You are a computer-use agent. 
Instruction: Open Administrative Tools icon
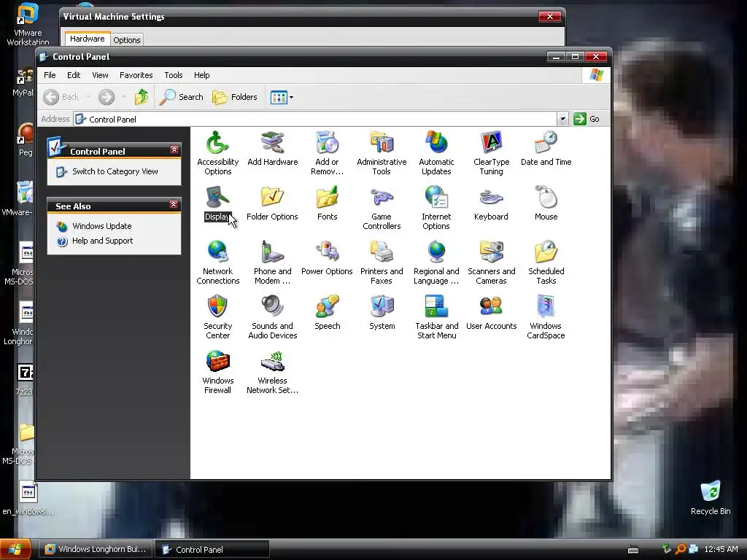[x=382, y=153]
